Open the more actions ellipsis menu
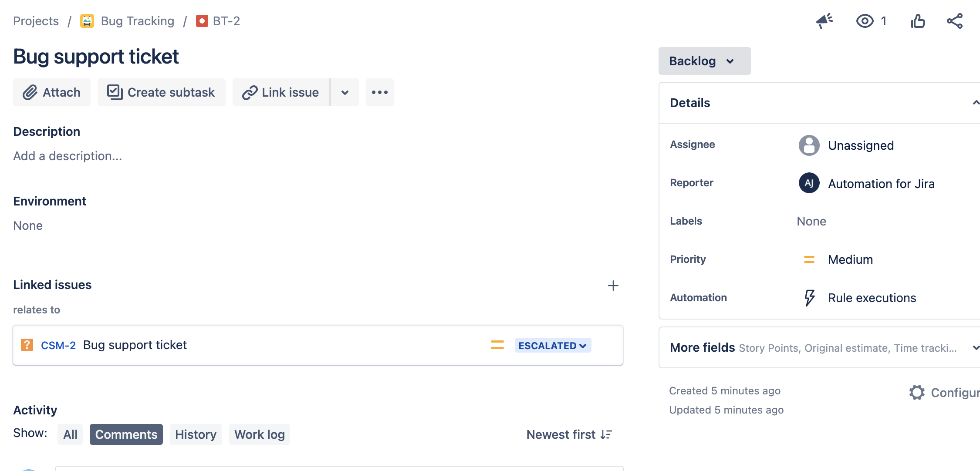 click(x=380, y=92)
